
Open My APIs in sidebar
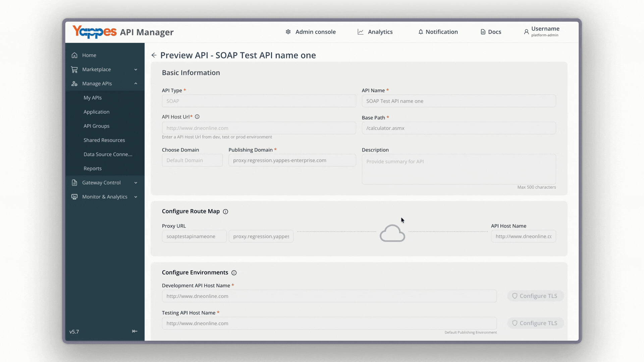coord(93,98)
